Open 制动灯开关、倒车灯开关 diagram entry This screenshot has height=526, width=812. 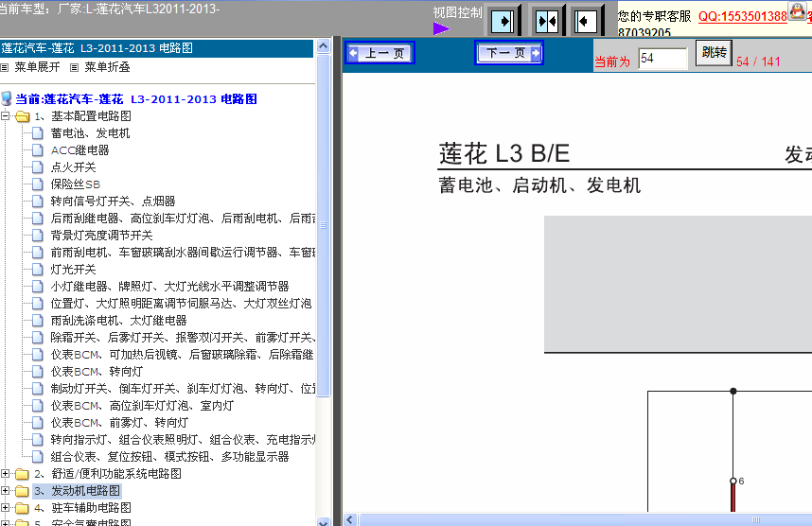tap(183, 389)
